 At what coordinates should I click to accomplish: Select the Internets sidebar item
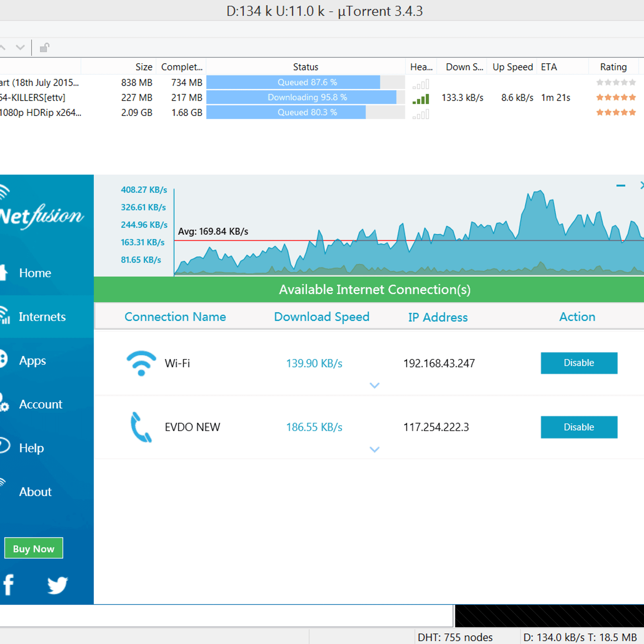pos(42,317)
